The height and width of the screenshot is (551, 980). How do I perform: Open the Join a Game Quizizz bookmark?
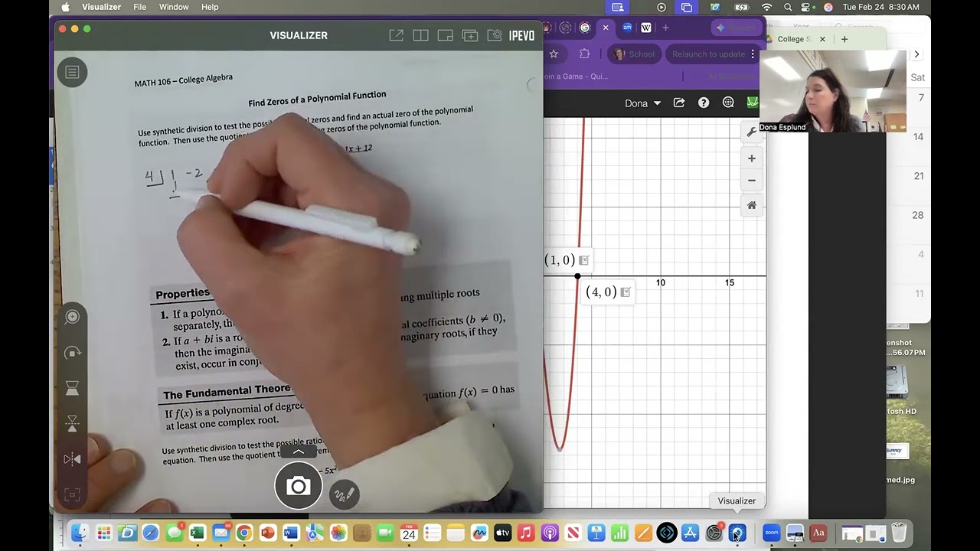[x=576, y=76]
